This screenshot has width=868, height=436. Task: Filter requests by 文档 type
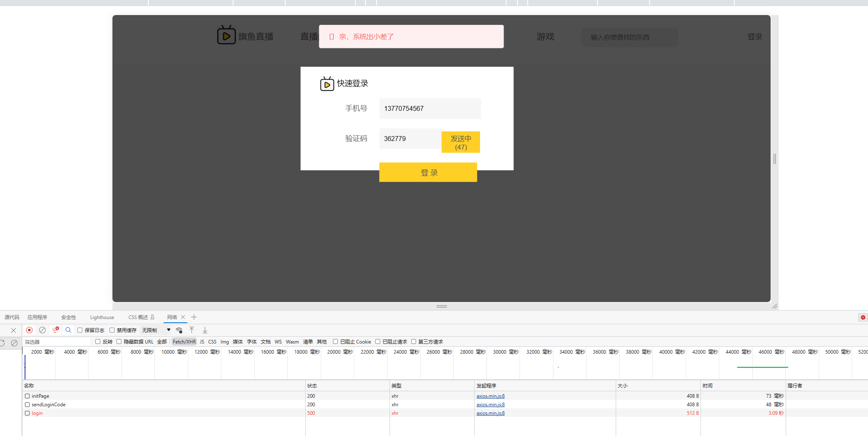[266, 342]
